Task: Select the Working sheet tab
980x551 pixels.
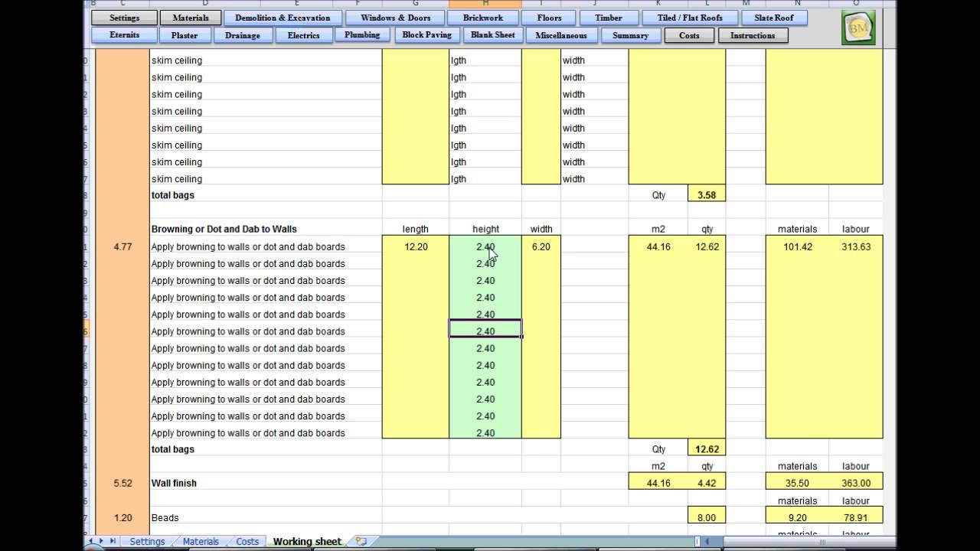Action: pyautogui.click(x=307, y=541)
